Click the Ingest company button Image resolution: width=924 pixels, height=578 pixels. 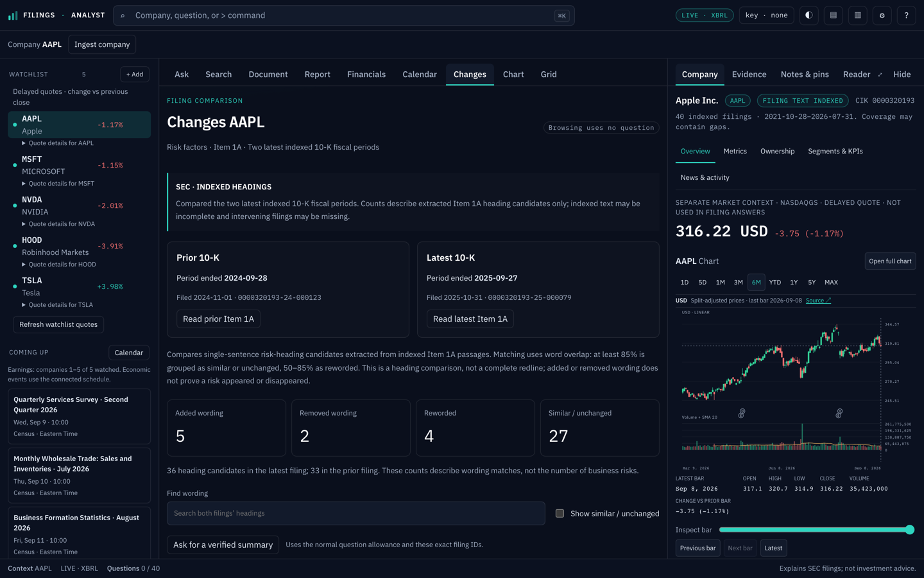102,44
